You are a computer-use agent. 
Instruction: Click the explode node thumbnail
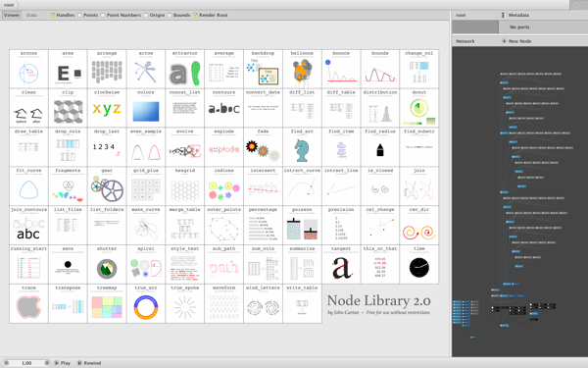pos(223,147)
